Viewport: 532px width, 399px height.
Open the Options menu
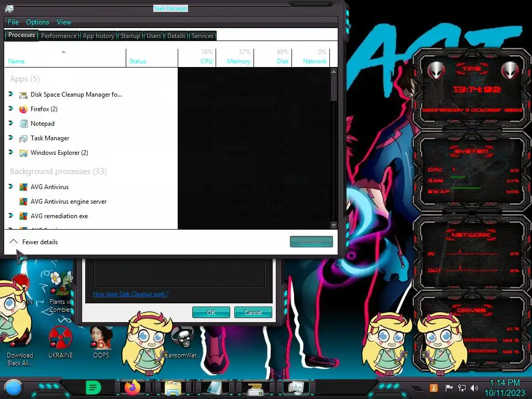(37, 22)
